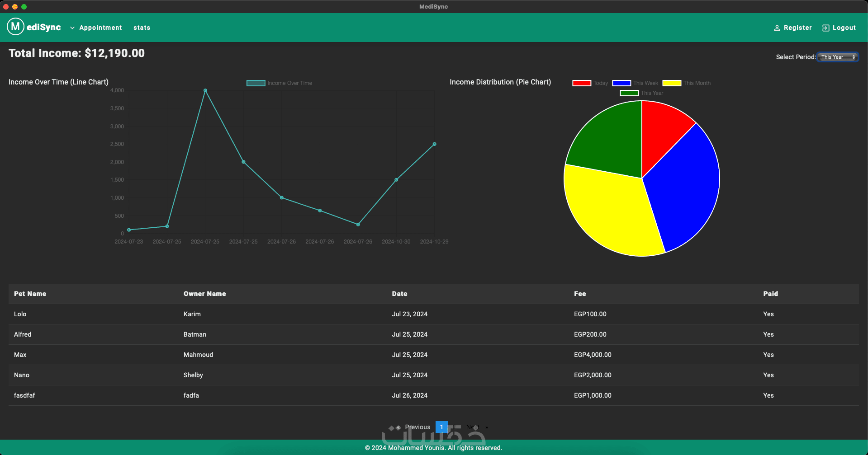Click the Fee column header
This screenshot has height=455, width=868.
coord(580,294)
